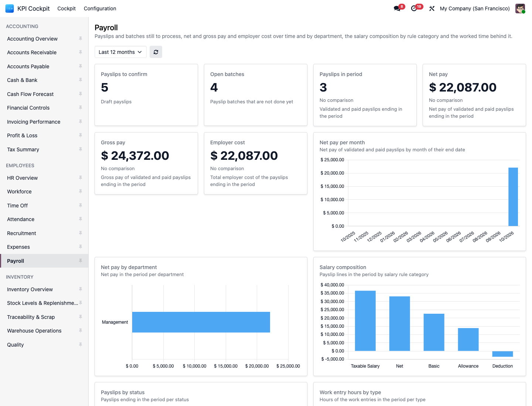Open the user avatar menu
This screenshot has height=406, width=532.
click(x=520, y=8)
